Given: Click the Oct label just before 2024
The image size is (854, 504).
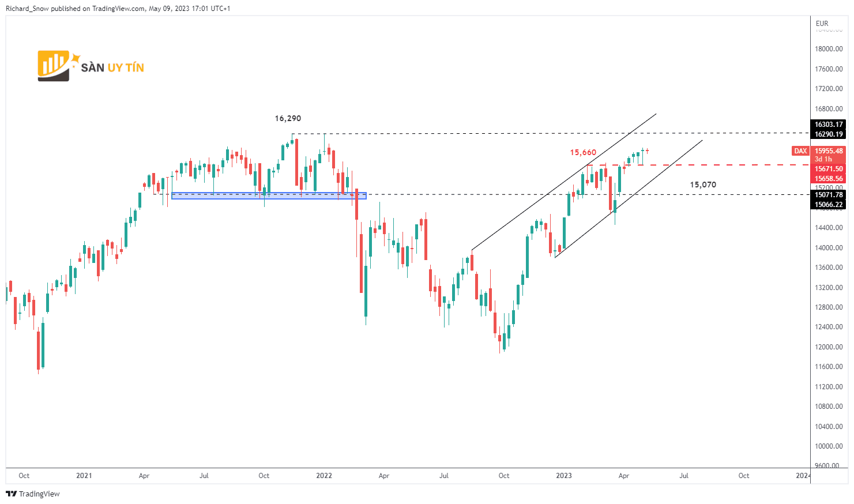Looking at the screenshot, I should pyautogui.click(x=744, y=476).
